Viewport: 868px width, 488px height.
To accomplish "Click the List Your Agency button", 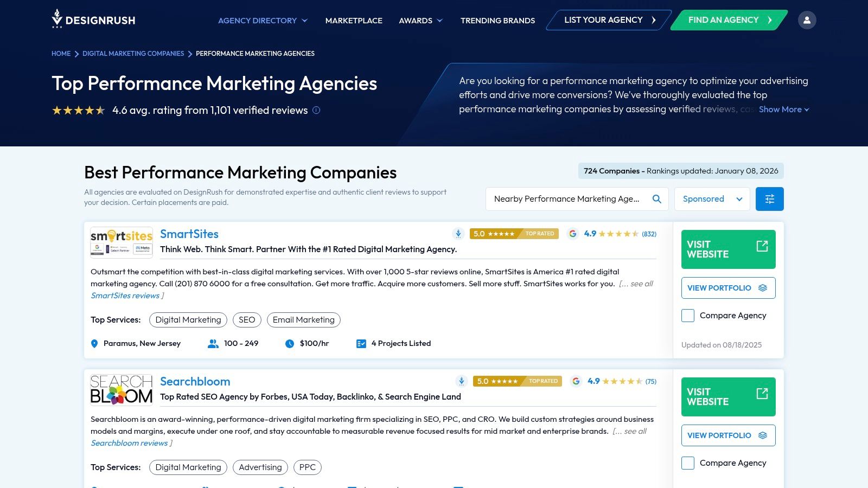I will pos(609,20).
